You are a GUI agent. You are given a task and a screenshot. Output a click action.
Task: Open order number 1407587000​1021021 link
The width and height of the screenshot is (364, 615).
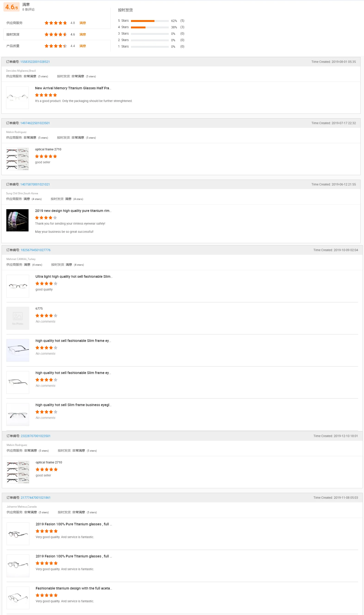35,185
